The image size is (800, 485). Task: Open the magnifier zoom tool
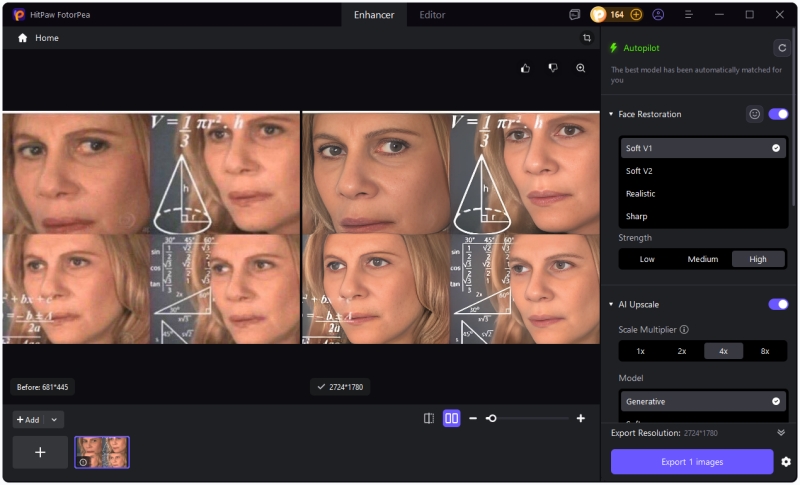coord(581,68)
